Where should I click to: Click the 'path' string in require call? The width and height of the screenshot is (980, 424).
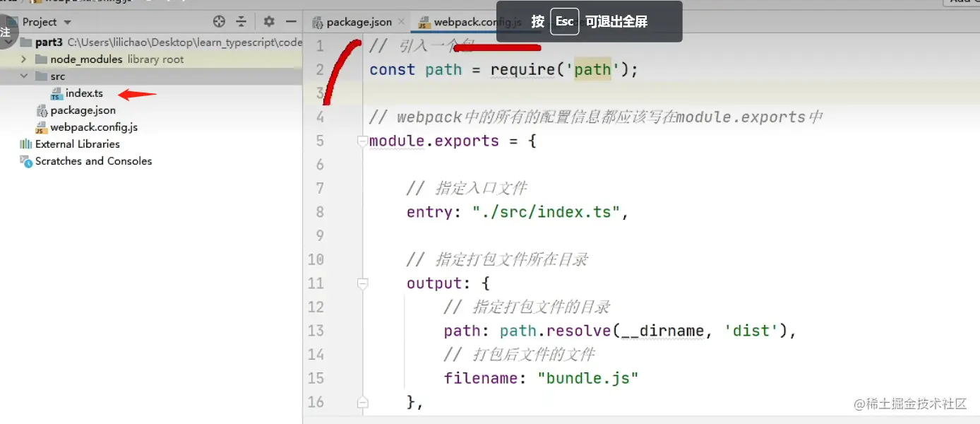pos(592,69)
